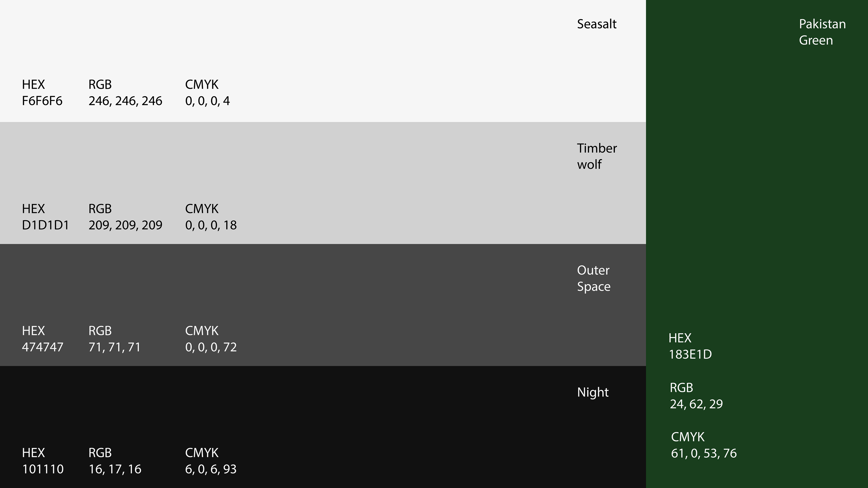Image resolution: width=868 pixels, height=488 pixels.
Task: Click the RGB value 209, 209, 209
Action: (x=125, y=225)
